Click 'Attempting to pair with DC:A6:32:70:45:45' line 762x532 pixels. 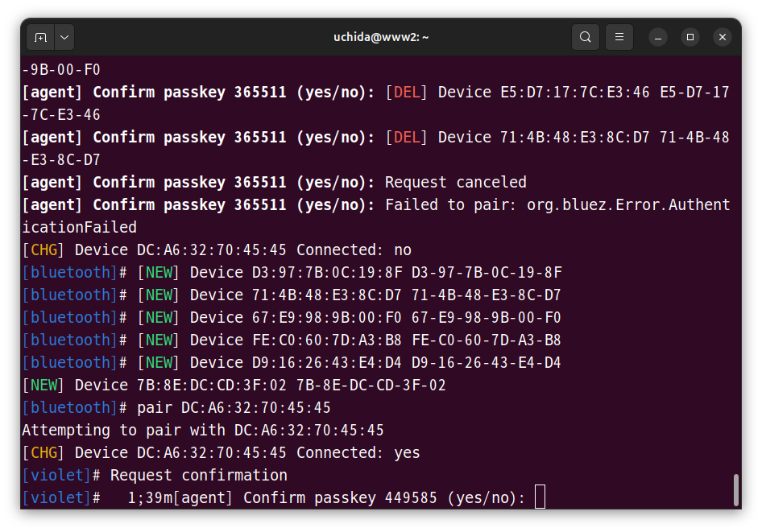203,430
